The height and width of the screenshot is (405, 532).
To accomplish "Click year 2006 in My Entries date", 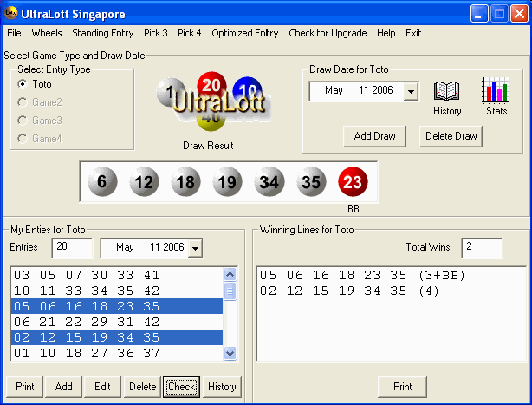I will click(x=173, y=247).
